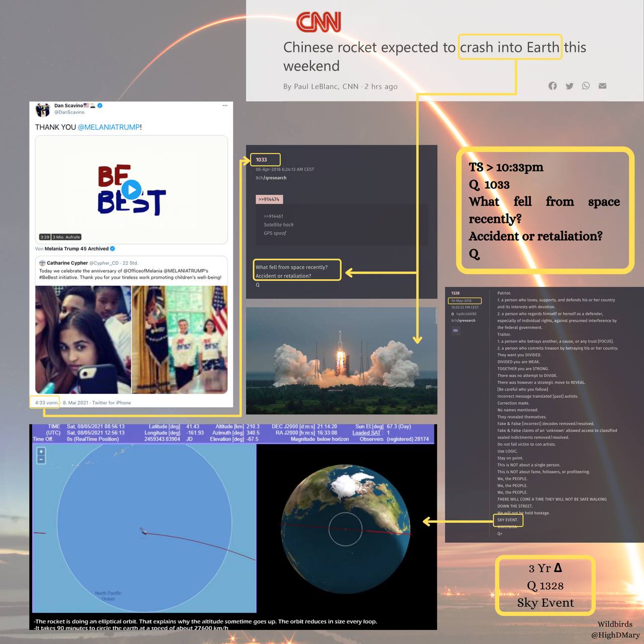Click the '8. Mai 2021' tweet date
Image resolution: width=644 pixels, height=644 pixels.
(x=74, y=403)
